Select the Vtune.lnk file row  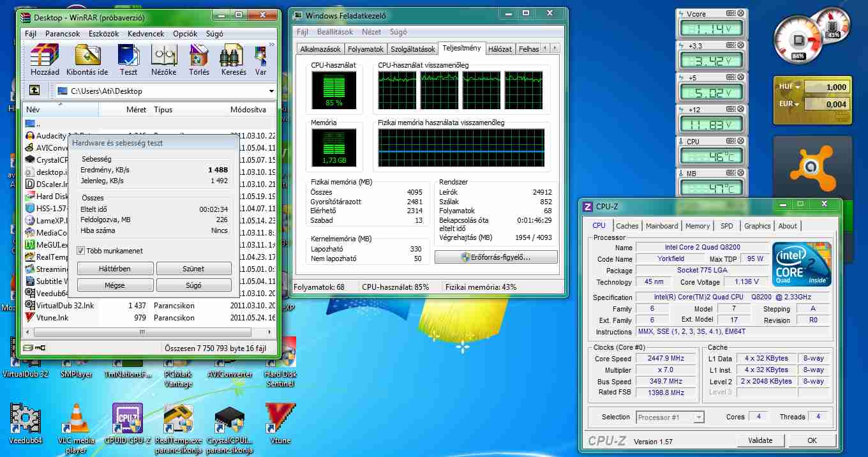[x=150, y=318]
